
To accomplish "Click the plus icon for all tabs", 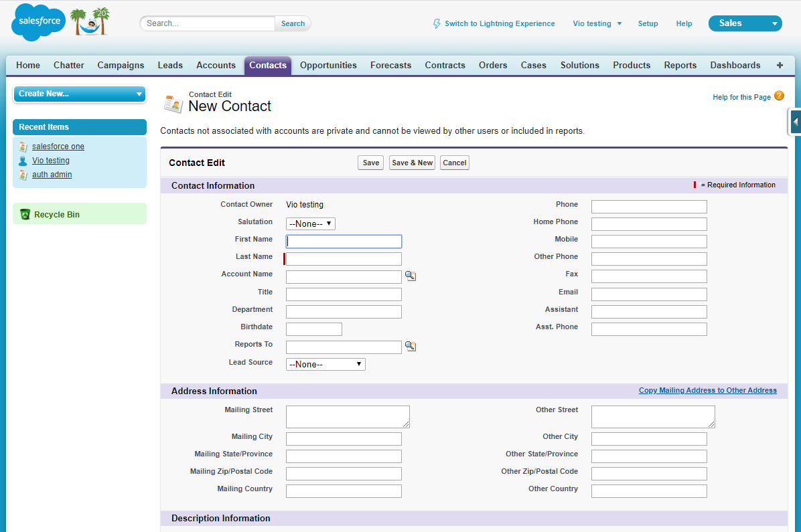I will 780,66.
